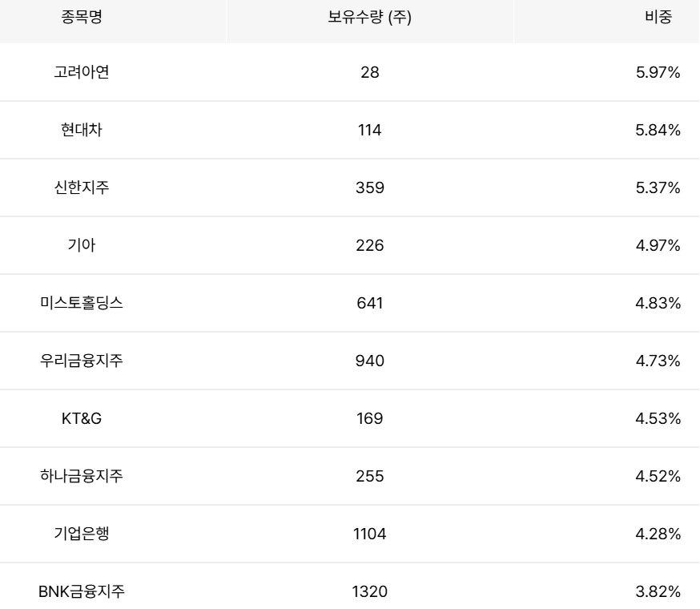The height and width of the screenshot is (609, 700).
Task: Click the 종목명 column header
Action: pyautogui.click(x=82, y=17)
